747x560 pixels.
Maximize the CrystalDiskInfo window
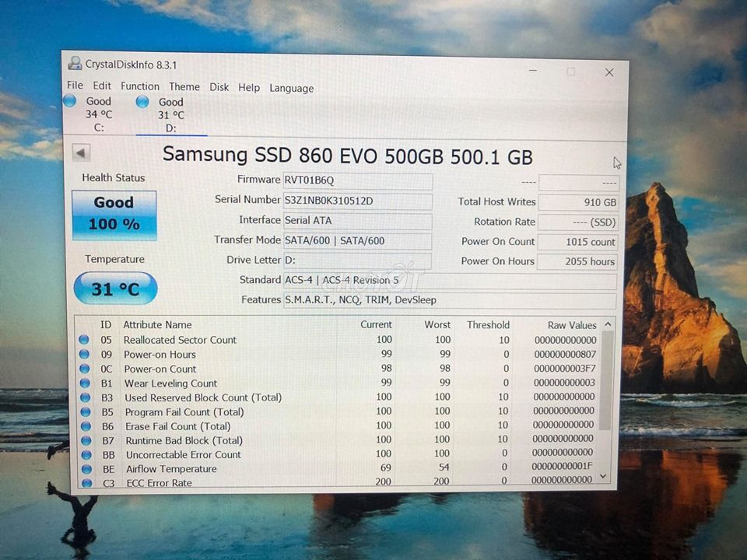[x=570, y=72]
